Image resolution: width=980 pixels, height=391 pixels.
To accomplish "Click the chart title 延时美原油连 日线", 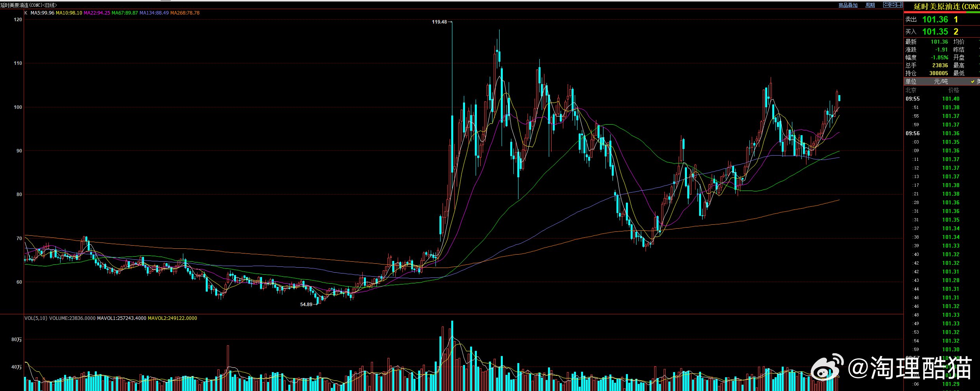I will [29, 5].
